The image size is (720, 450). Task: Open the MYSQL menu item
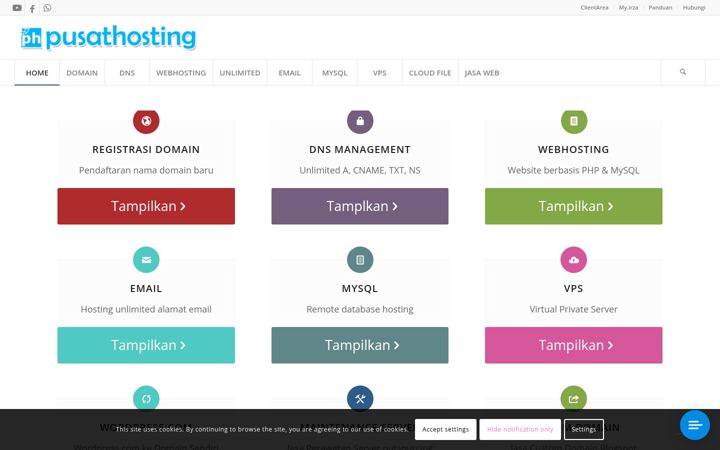pyautogui.click(x=335, y=73)
